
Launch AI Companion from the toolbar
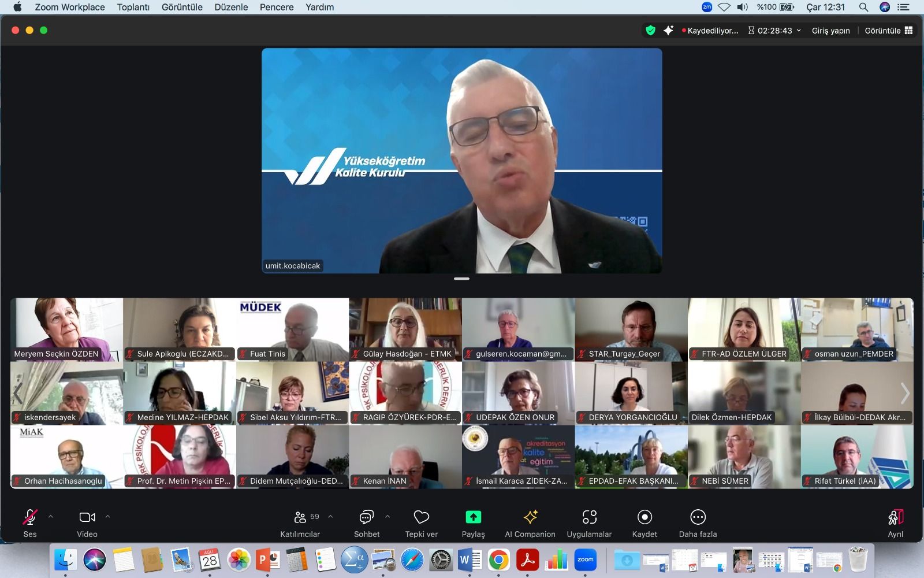click(530, 517)
